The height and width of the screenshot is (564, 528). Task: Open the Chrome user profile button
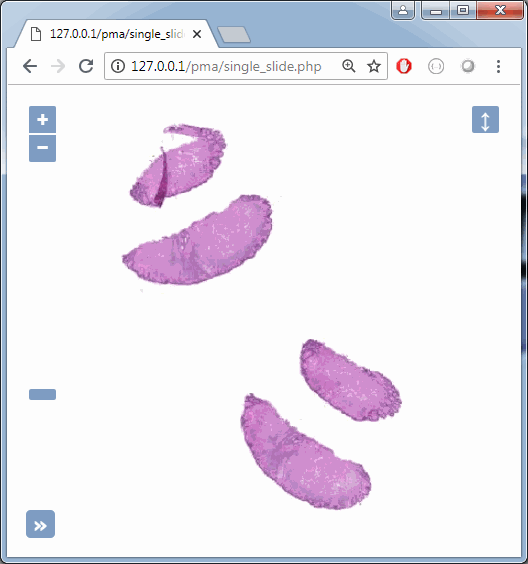click(403, 10)
